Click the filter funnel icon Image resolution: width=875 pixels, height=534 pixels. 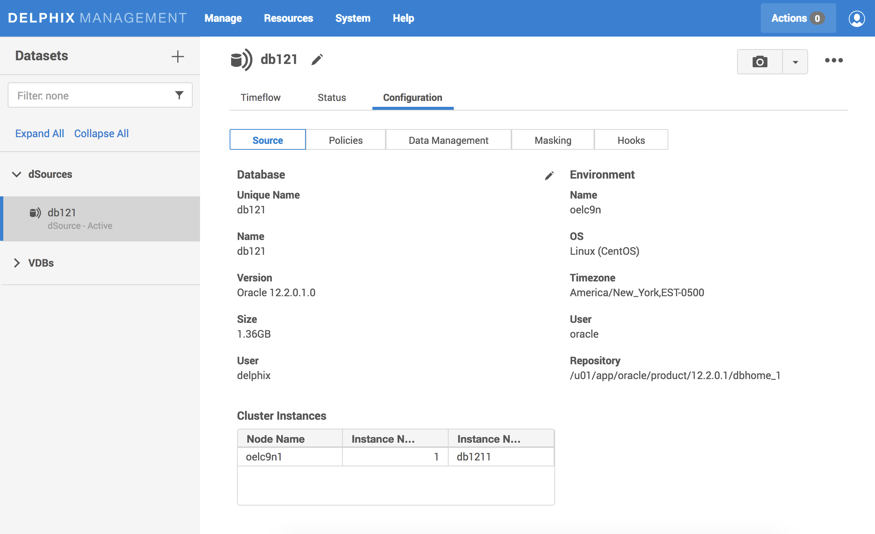pyautogui.click(x=179, y=96)
